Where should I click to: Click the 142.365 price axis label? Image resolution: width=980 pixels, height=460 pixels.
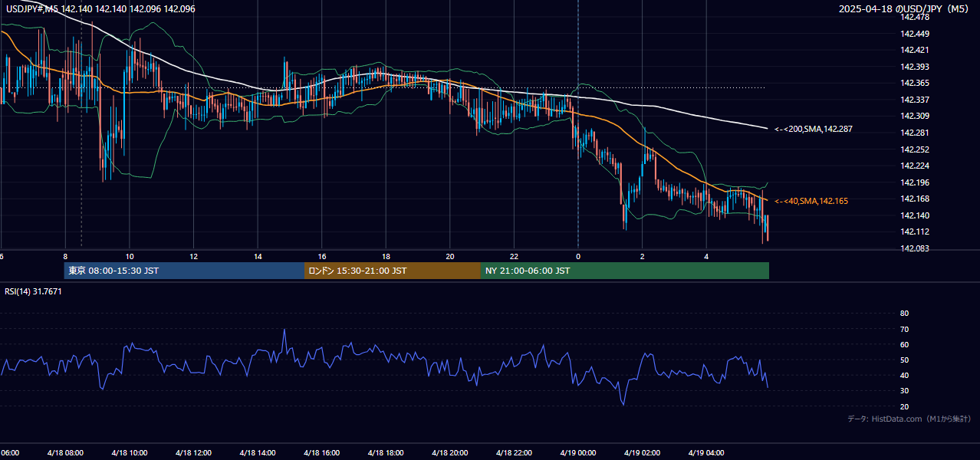916,83
